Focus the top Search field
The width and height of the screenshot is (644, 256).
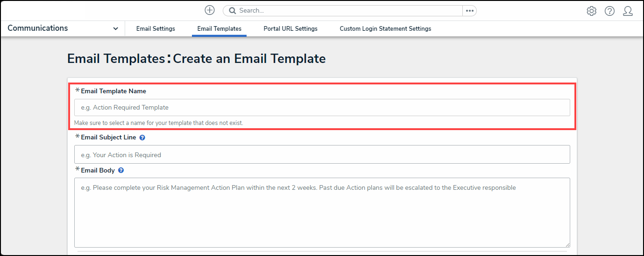click(x=346, y=11)
